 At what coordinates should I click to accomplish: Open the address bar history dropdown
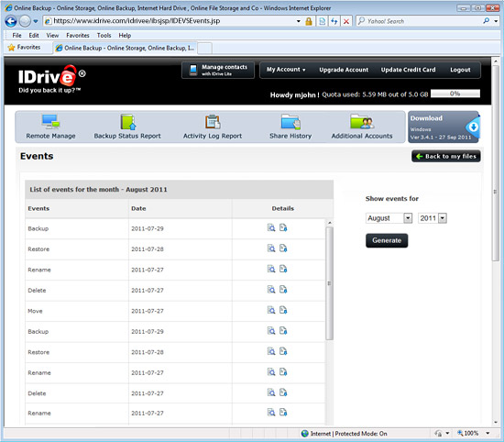coord(299,21)
